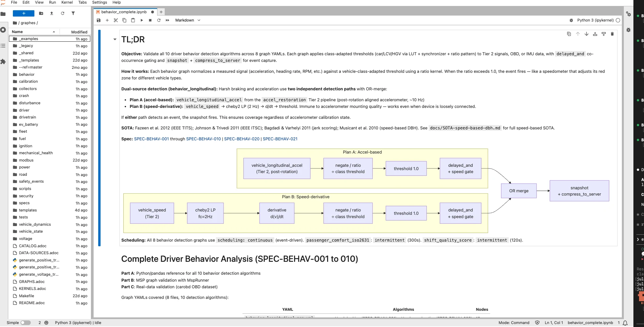
Task: Select README.adoc file
Action: (50, 303)
